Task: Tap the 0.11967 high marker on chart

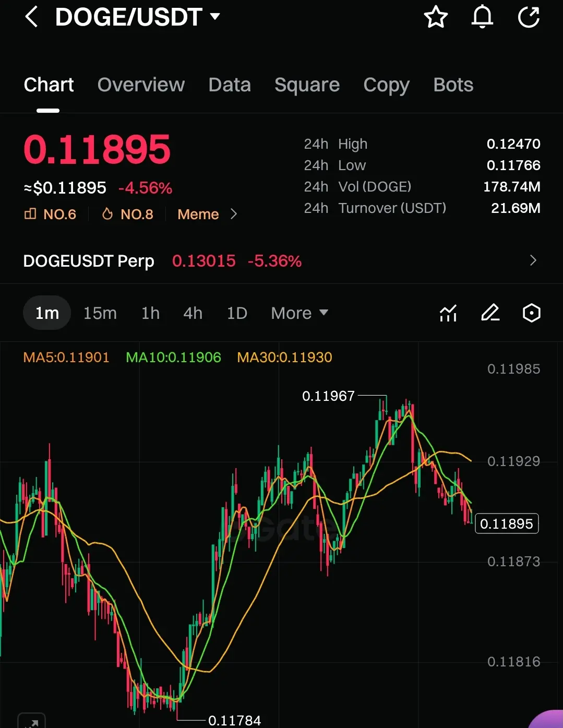Action: pos(328,396)
